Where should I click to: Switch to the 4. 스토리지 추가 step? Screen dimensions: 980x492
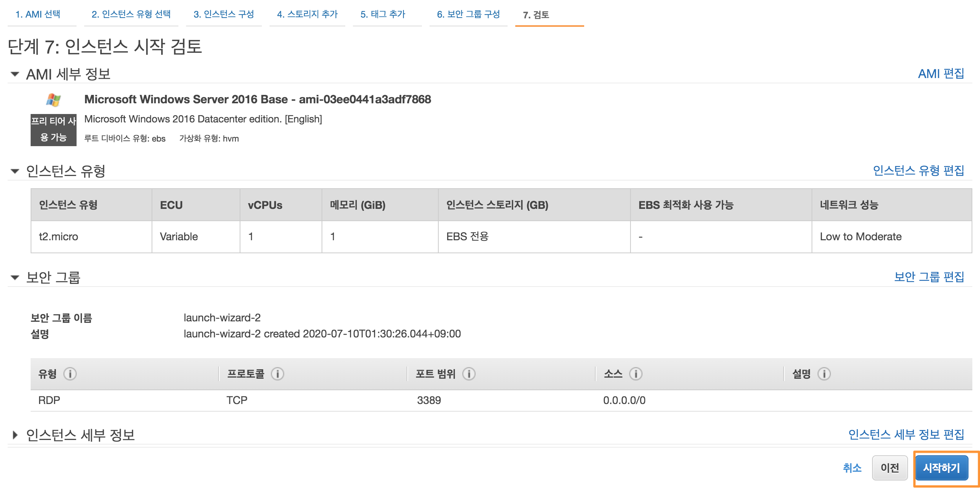tap(307, 14)
